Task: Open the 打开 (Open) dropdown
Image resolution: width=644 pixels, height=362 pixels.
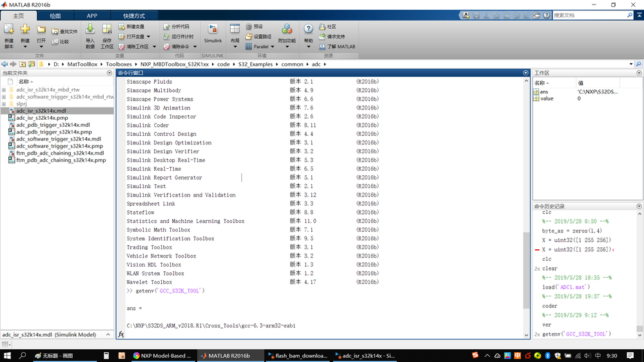Action: (41, 36)
